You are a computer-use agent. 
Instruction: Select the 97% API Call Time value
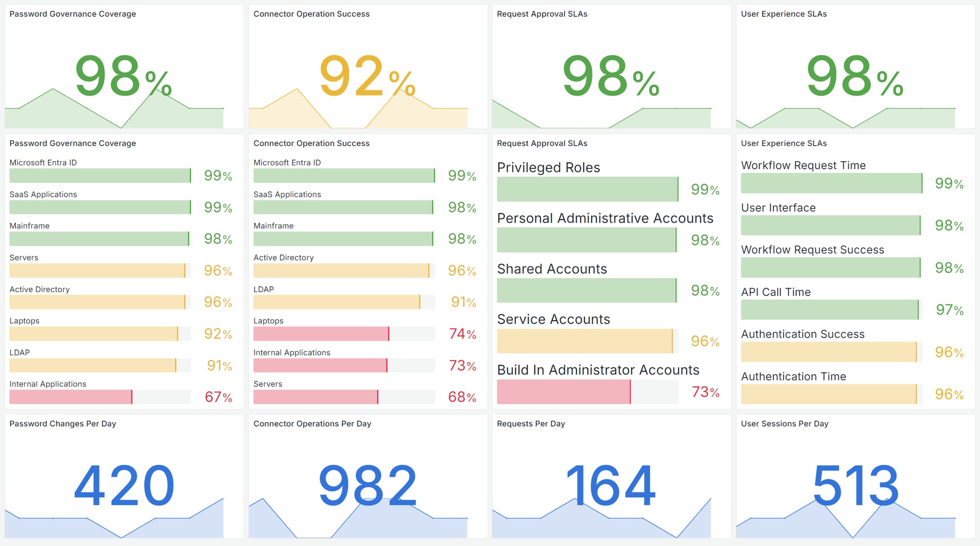click(x=950, y=310)
